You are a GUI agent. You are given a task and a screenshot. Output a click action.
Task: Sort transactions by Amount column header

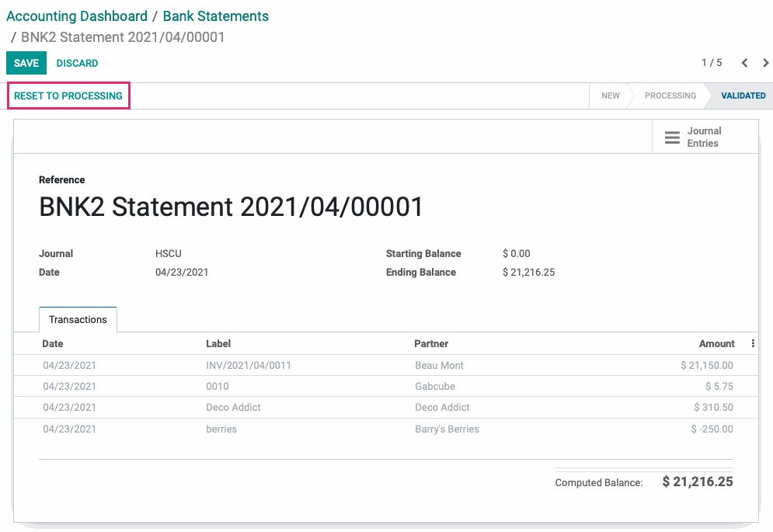tap(716, 343)
